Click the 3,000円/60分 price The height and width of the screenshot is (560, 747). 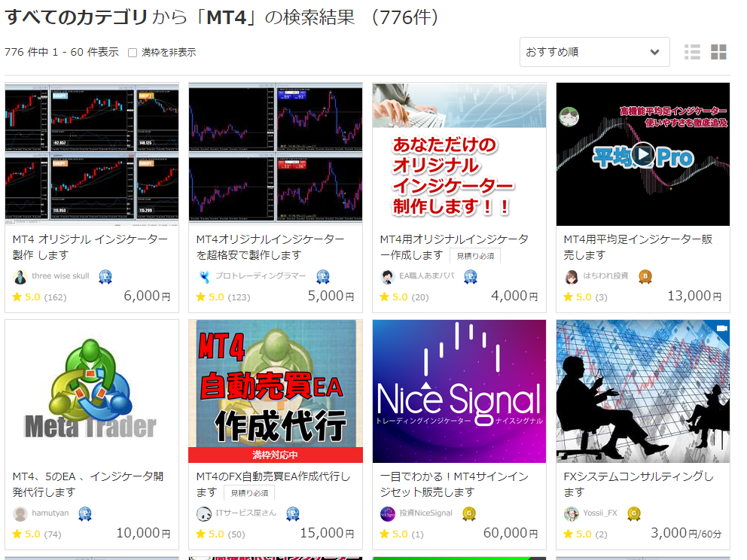(687, 534)
